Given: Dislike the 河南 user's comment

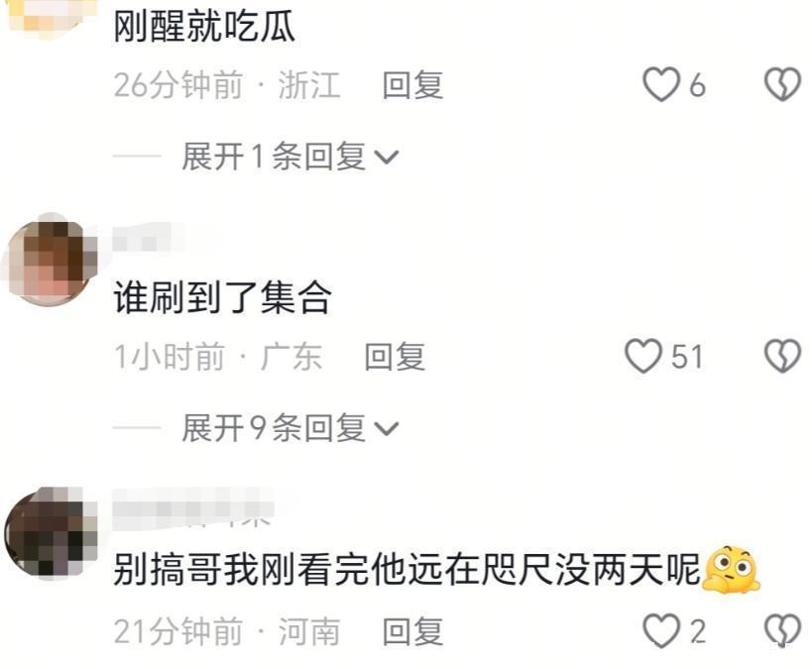Looking at the screenshot, I should pyautogui.click(x=783, y=630).
